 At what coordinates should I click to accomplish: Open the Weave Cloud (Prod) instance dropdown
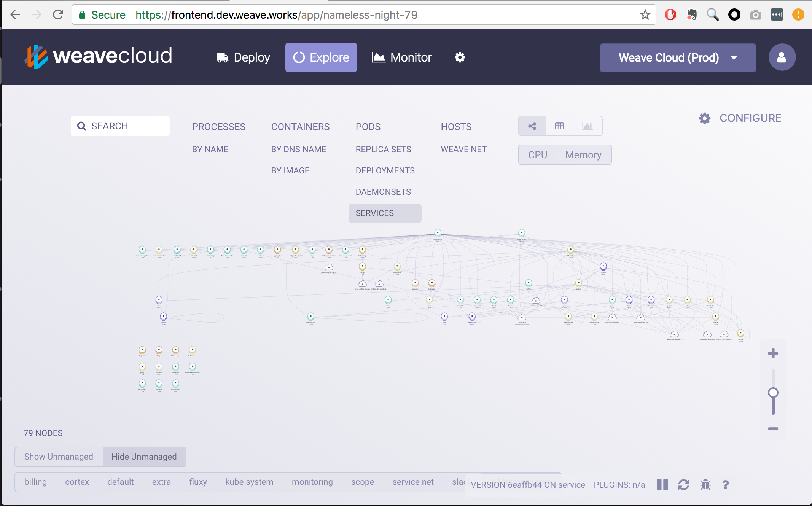coord(678,58)
